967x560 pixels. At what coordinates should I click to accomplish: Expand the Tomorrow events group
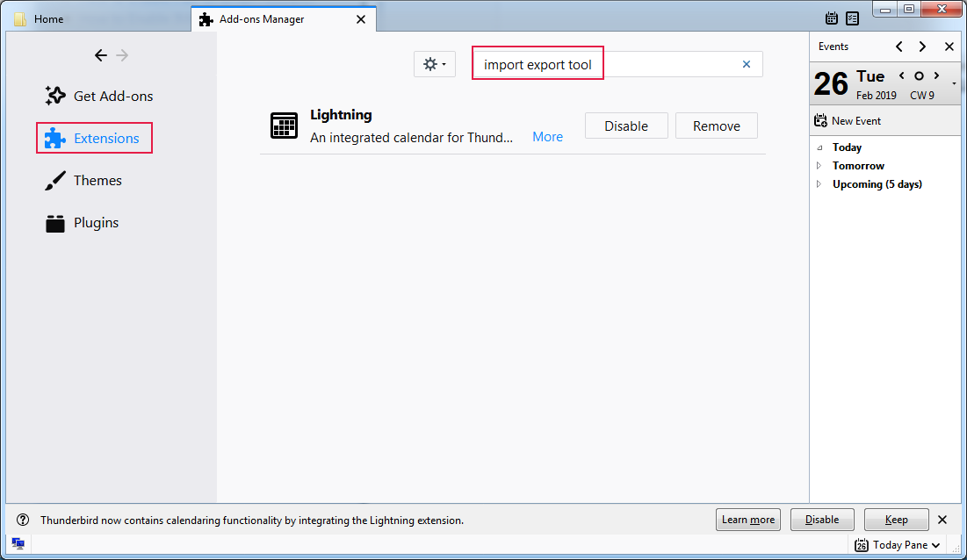click(819, 166)
